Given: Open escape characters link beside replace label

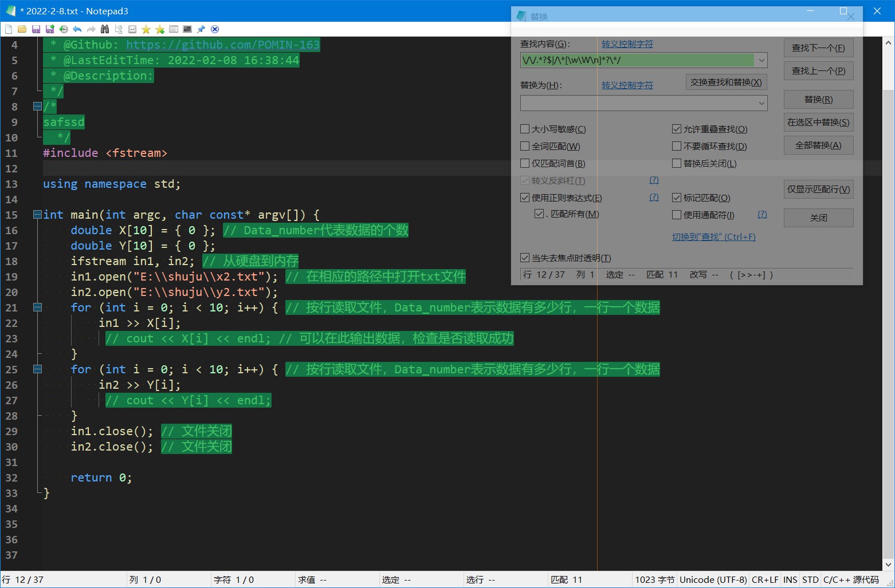Looking at the screenshot, I should 627,85.
